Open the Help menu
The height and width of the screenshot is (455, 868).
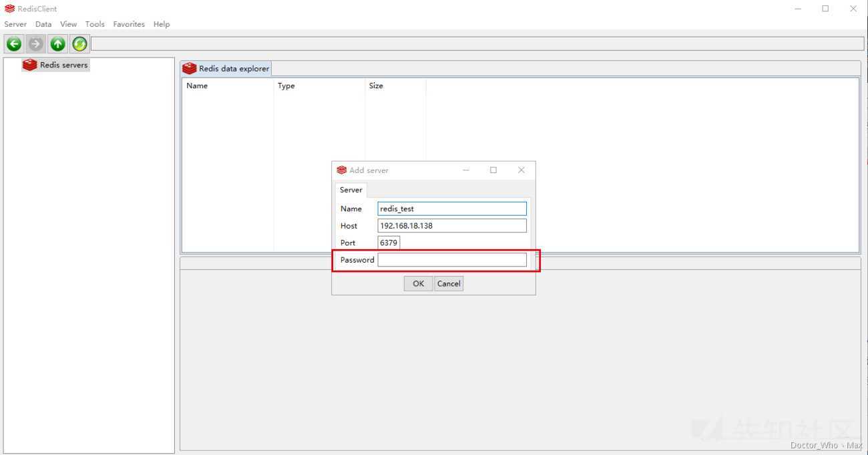tap(162, 24)
